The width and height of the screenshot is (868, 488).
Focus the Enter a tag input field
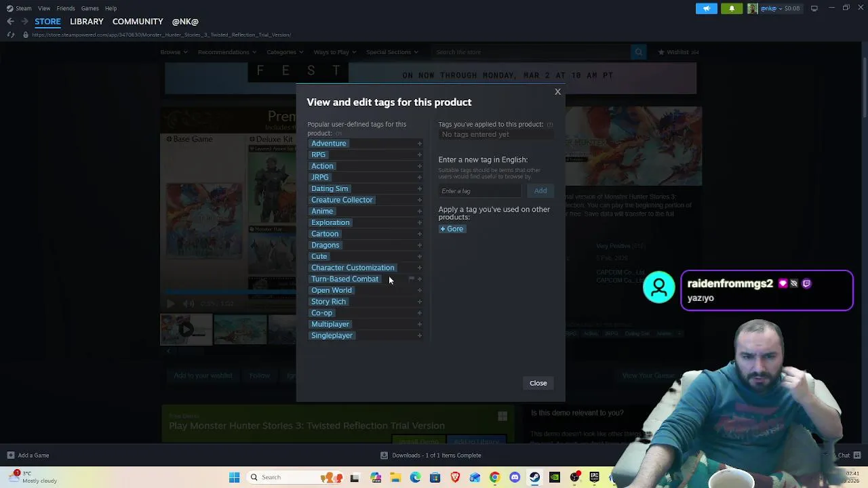tap(479, 191)
